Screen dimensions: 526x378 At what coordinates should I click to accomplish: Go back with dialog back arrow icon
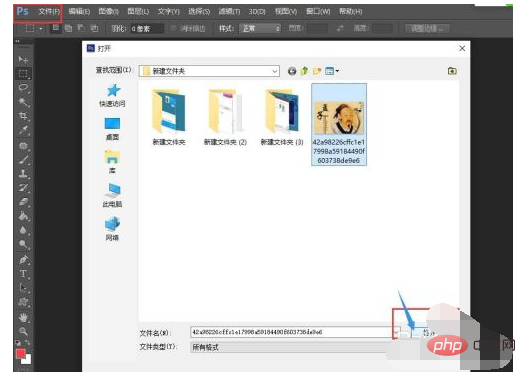[x=292, y=71]
